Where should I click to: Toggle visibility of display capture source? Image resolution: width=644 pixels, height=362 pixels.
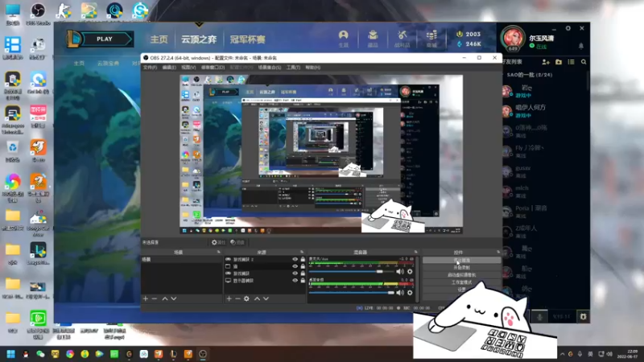[x=295, y=280]
